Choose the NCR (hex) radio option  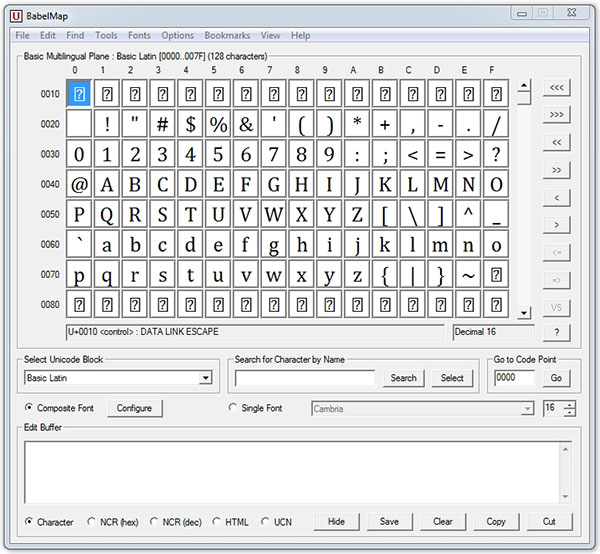point(92,521)
